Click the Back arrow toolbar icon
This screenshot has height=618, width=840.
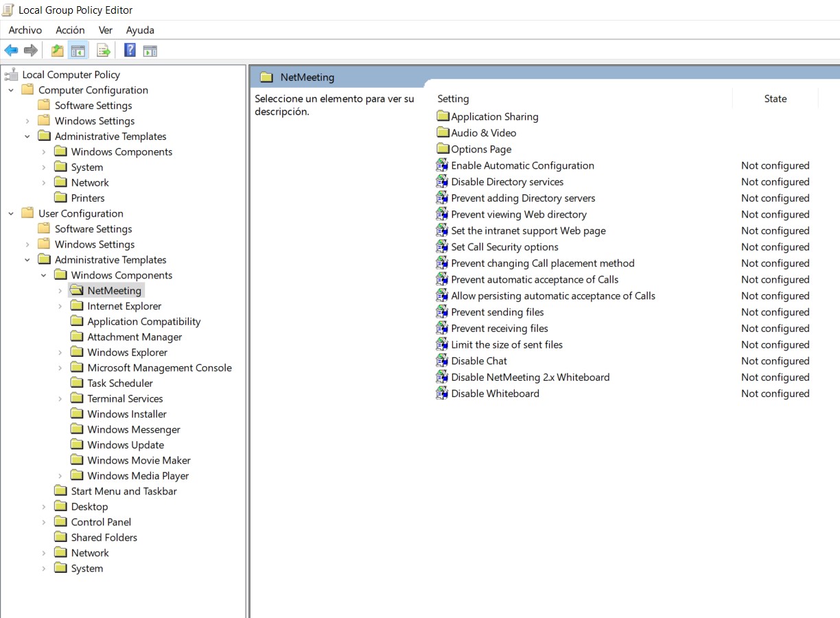click(11, 50)
